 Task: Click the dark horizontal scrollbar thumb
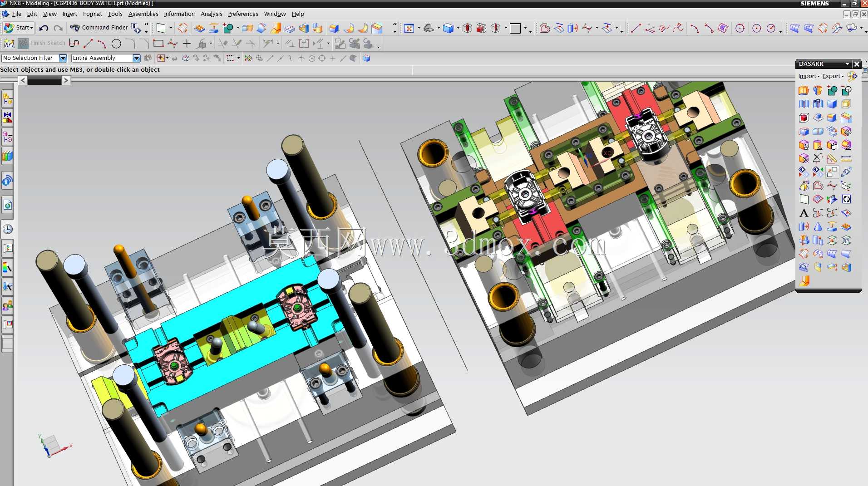(44, 80)
